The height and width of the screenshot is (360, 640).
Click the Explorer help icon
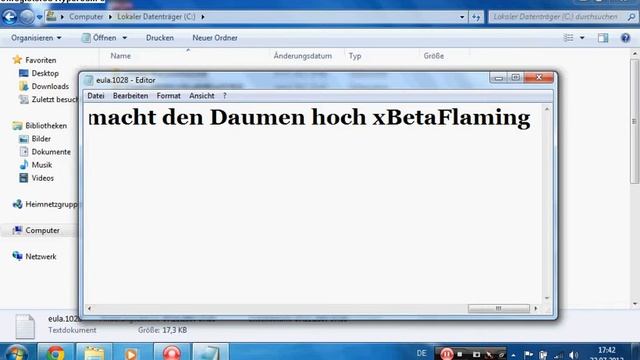point(625,38)
